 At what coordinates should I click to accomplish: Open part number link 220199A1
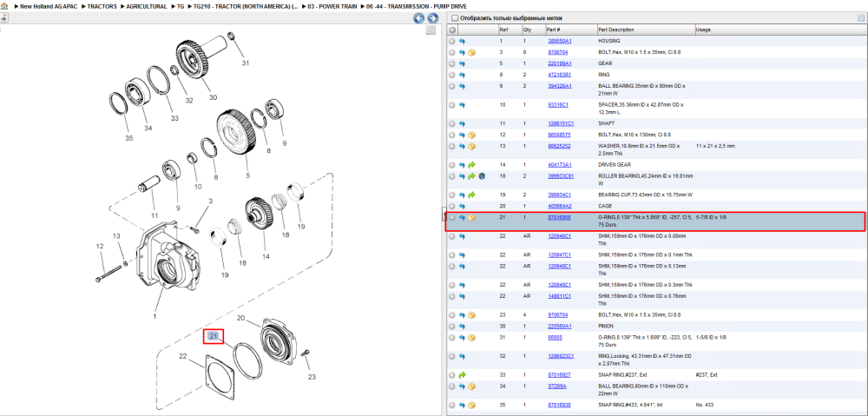tap(560, 63)
